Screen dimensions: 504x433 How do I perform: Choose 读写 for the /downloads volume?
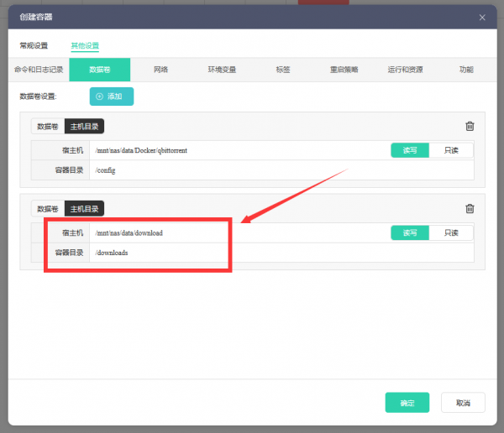coord(410,232)
